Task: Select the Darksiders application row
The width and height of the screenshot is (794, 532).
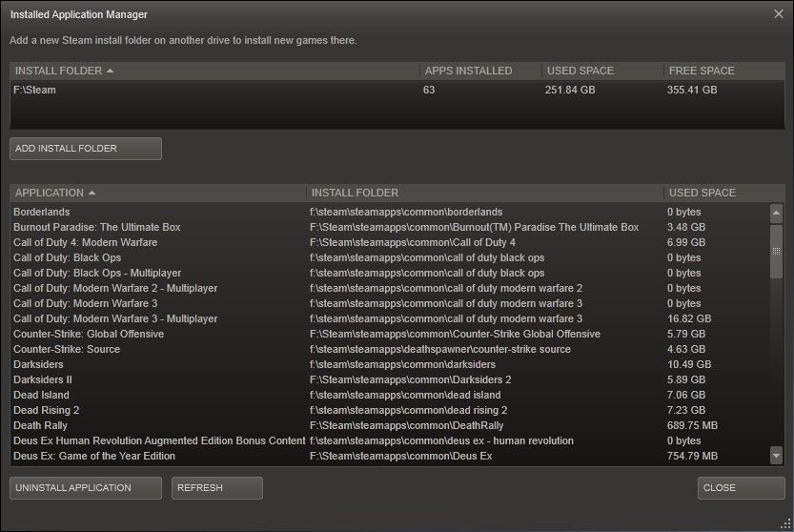Action: point(390,364)
